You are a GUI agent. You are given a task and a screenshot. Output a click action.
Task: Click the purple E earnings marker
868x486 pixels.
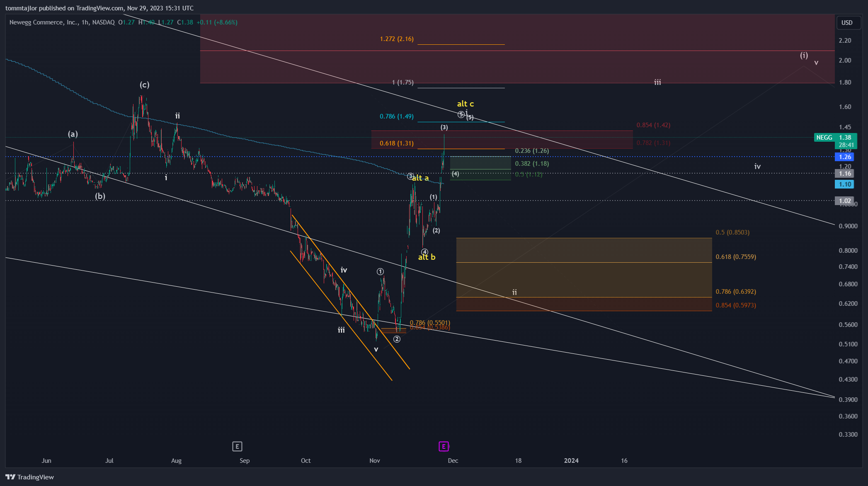(444, 446)
